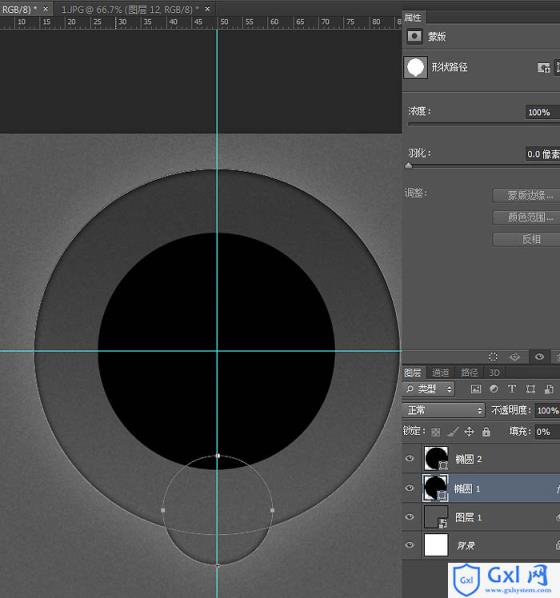
Task: Open the 不透明度 opacity value field
Action: 547,410
